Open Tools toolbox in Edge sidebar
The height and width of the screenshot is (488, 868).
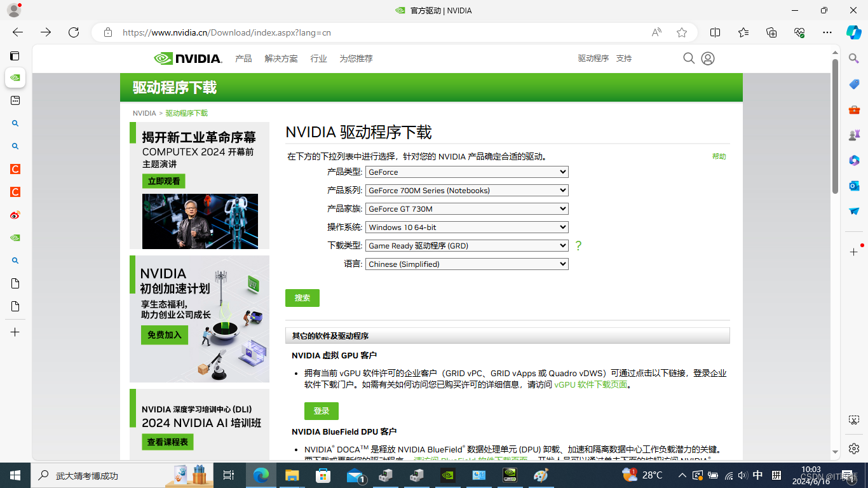pyautogui.click(x=854, y=109)
